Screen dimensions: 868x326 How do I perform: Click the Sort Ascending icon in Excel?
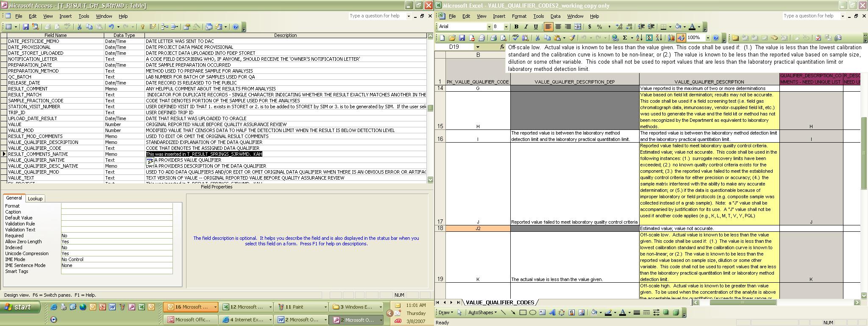coord(639,38)
